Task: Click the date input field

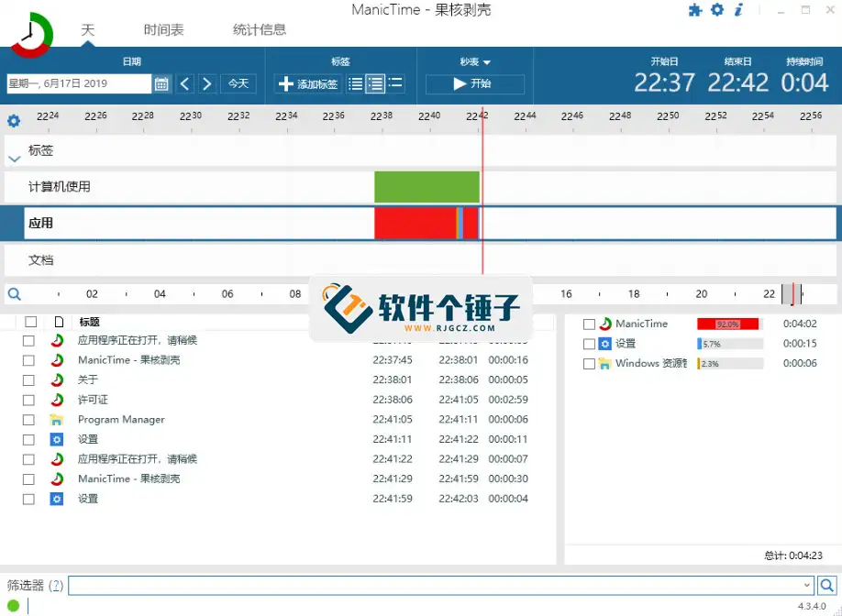Action: [x=78, y=83]
